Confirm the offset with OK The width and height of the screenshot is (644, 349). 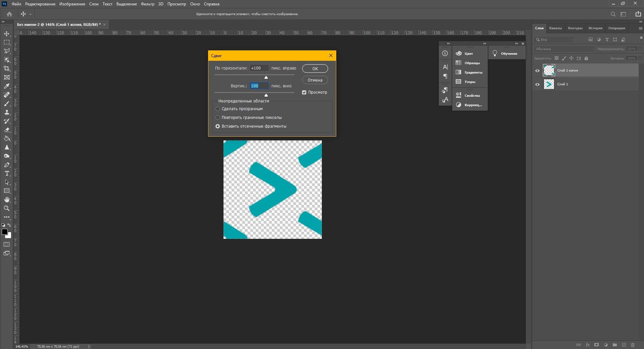click(x=315, y=69)
